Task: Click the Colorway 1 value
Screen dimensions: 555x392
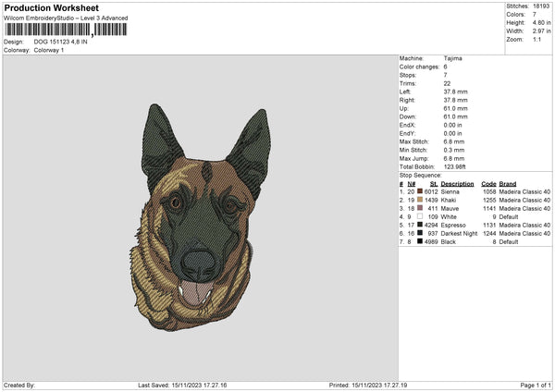Action: click(x=48, y=49)
